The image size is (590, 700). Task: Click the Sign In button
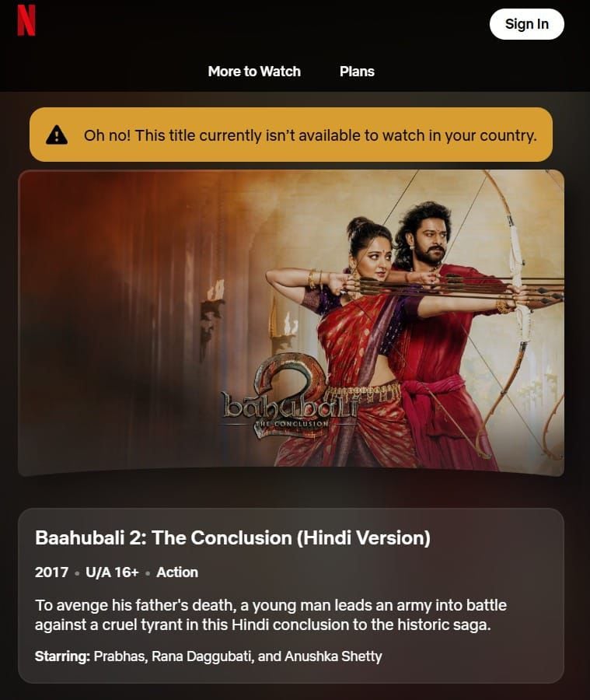tap(526, 24)
